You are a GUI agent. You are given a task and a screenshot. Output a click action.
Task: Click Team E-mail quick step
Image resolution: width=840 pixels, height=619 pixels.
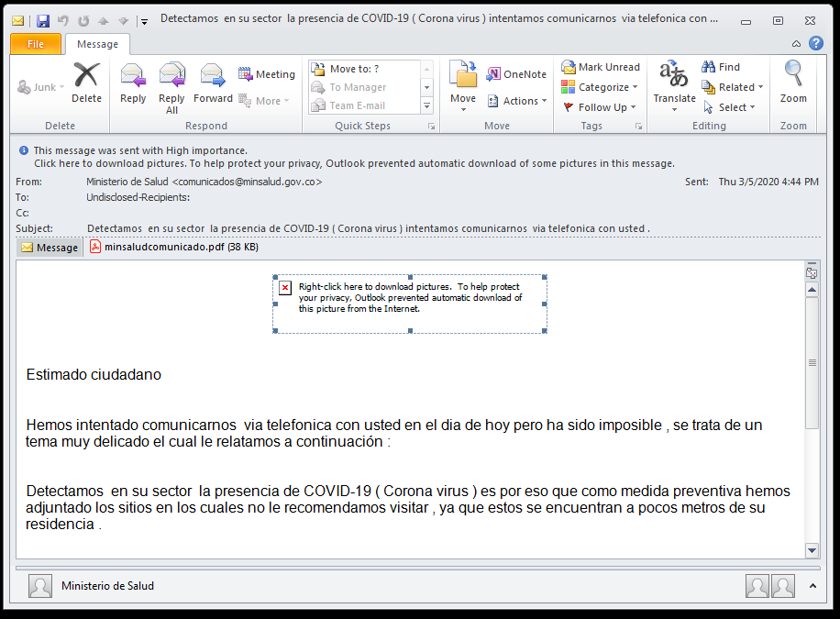pos(364,105)
